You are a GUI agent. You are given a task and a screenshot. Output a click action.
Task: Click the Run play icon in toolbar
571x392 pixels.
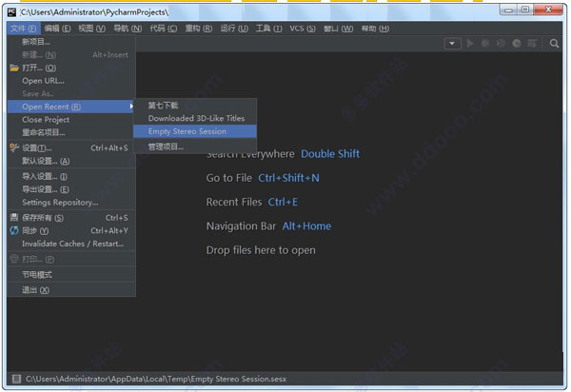tap(470, 44)
